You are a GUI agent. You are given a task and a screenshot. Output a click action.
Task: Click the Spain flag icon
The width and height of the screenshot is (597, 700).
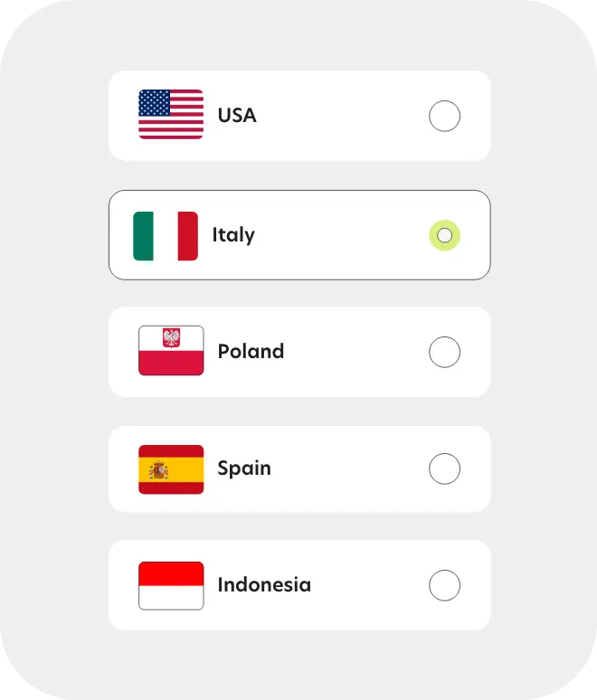[x=171, y=468]
